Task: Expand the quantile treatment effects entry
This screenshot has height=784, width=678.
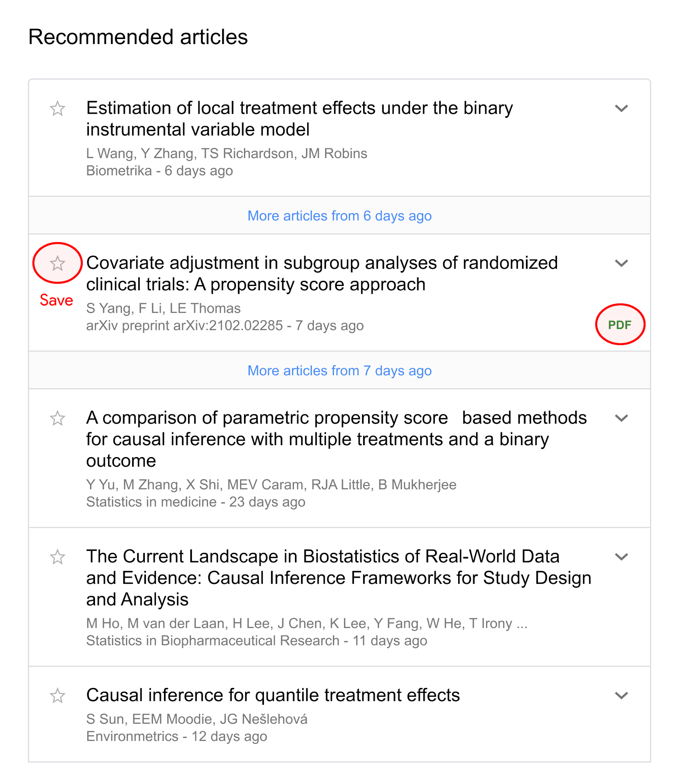Action: [621, 695]
